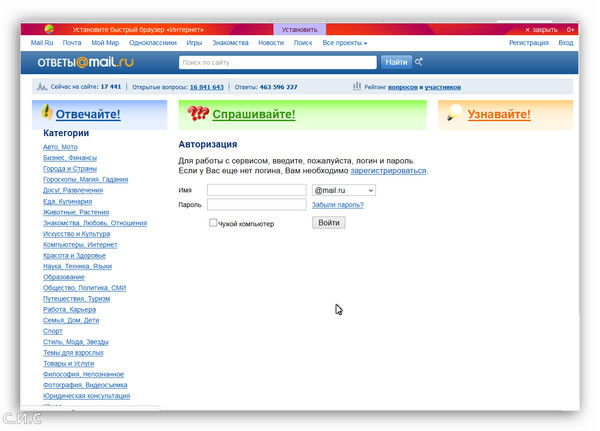Open Мой Мир in top navigation
Screen dimensions: 600x431
point(105,43)
